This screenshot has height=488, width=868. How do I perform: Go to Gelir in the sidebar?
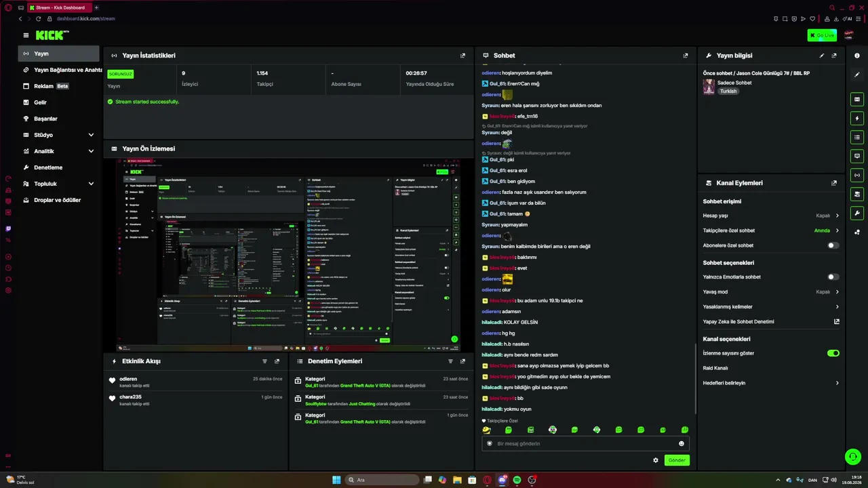pos(58,102)
